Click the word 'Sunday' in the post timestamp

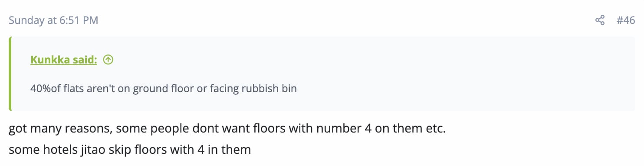click(26, 20)
